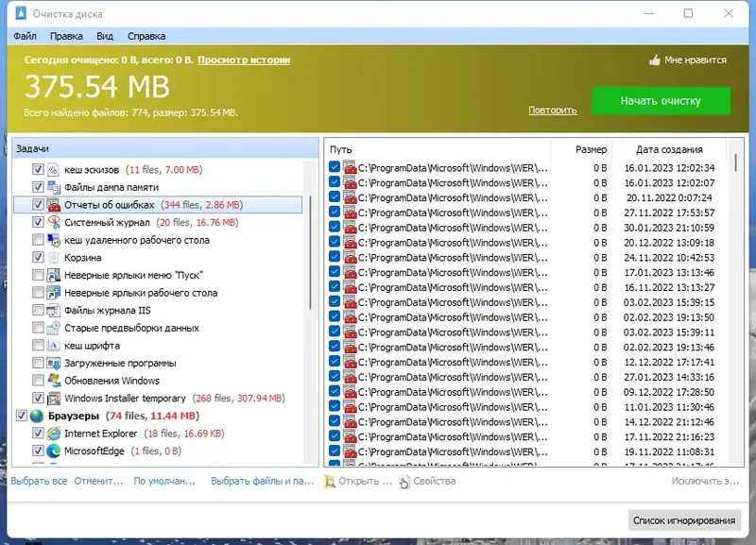Click the Windows updates (Обновления Windows) icon
This screenshot has height=545, width=756.
pos(54,381)
